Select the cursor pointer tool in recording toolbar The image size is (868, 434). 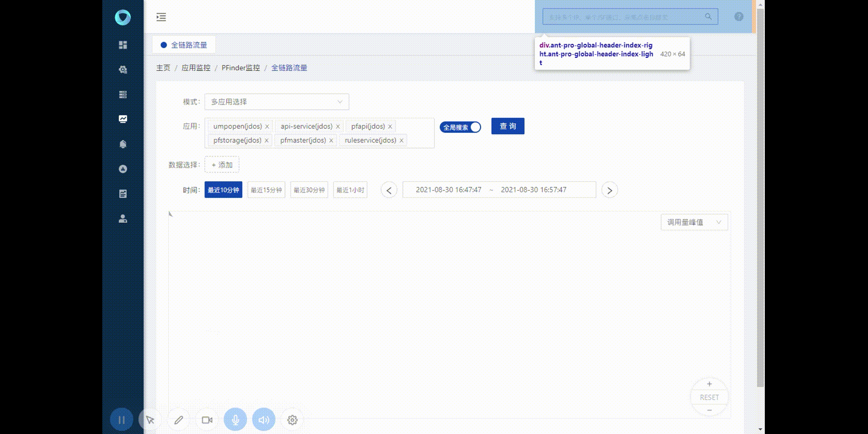[x=150, y=420]
